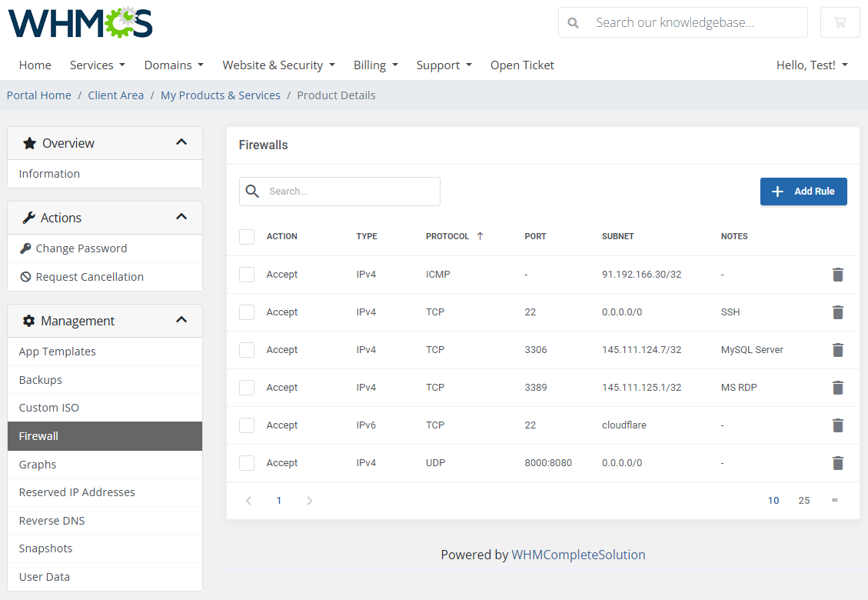Open the Domains dropdown menu

tap(174, 65)
